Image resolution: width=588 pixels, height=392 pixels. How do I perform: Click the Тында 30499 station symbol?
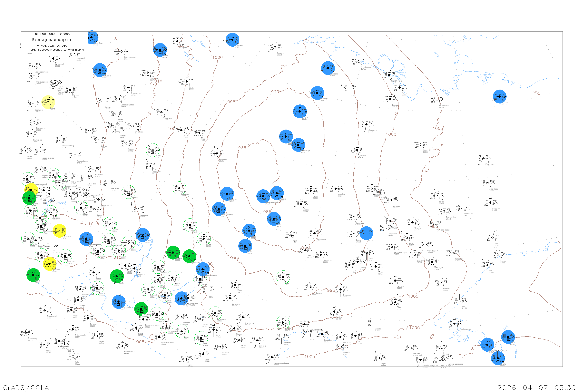334,312
